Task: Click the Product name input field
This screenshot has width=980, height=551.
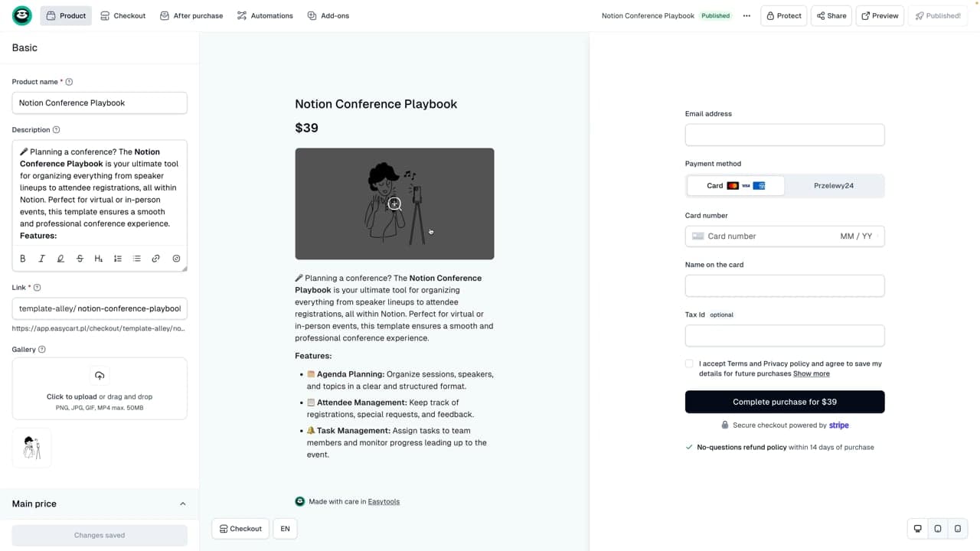Action: point(100,103)
